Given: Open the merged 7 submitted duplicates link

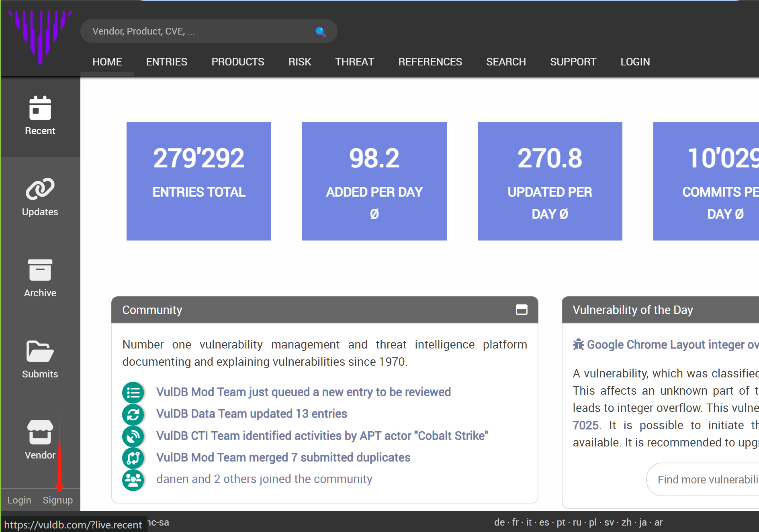Looking at the screenshot, I should pos(283,457).
